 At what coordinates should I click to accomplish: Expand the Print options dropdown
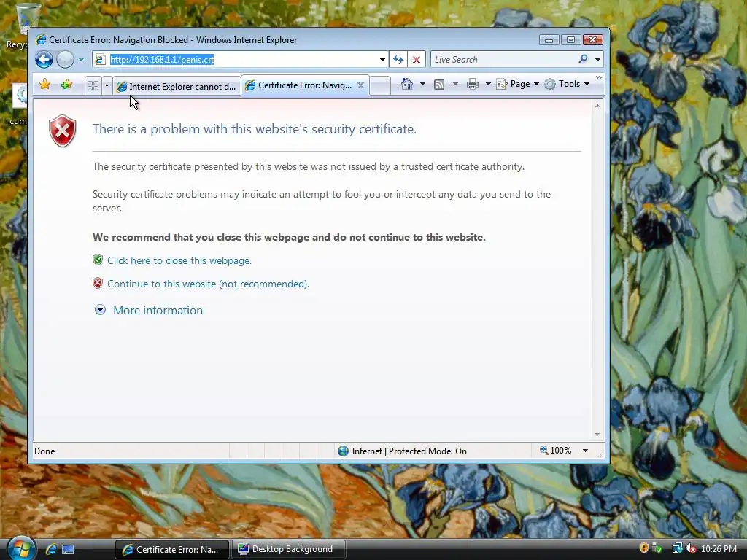tap(488, 84)
